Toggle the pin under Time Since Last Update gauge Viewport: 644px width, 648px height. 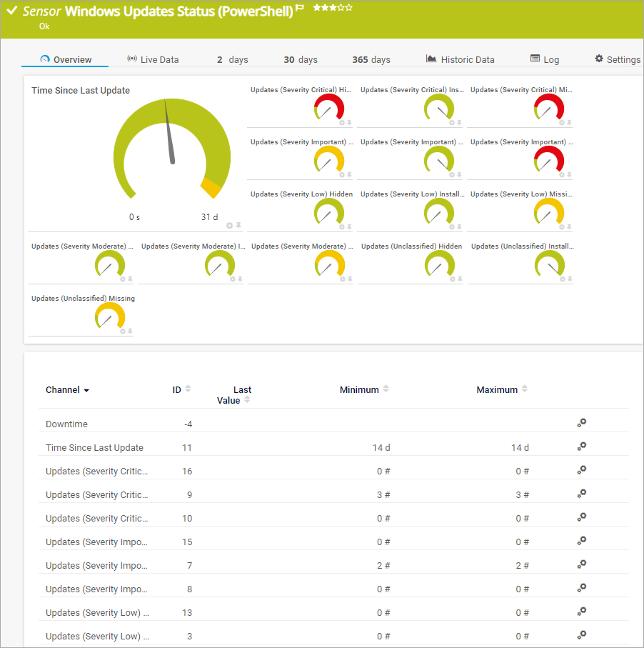pos(238,226)
